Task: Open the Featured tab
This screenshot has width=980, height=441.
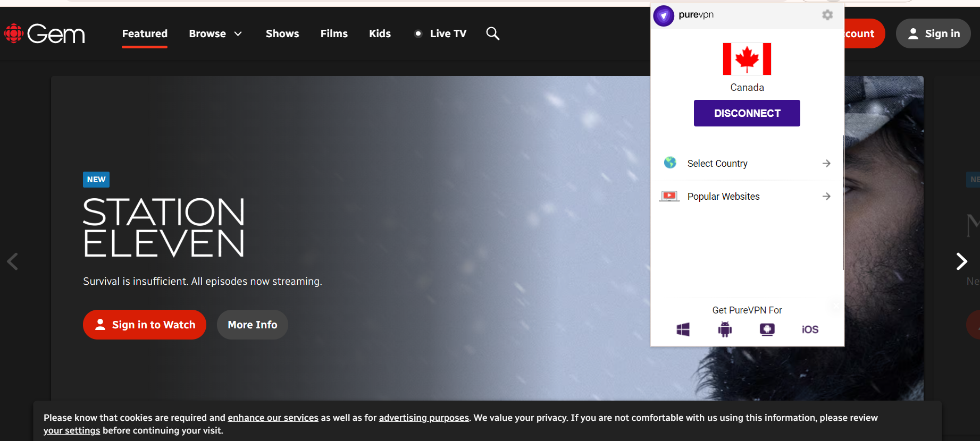Action: (145, 33)
